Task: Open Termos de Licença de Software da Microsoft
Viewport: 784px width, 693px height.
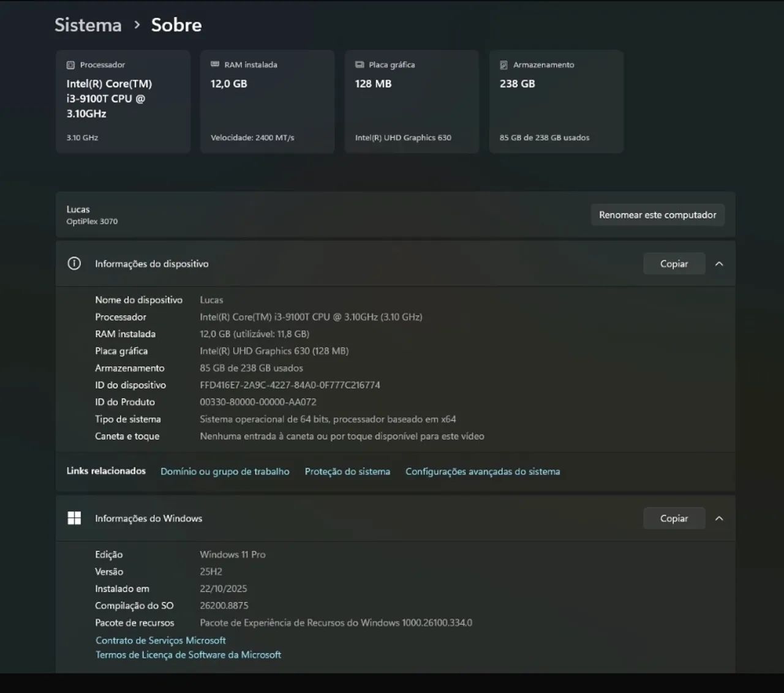Action: [188, 655]
